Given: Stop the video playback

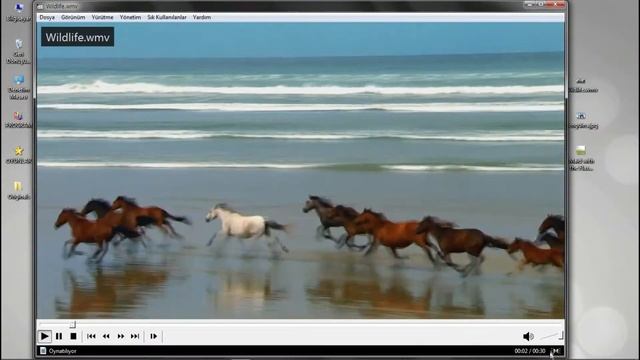Looking at the screenshot, I should [x=73, y=336].
